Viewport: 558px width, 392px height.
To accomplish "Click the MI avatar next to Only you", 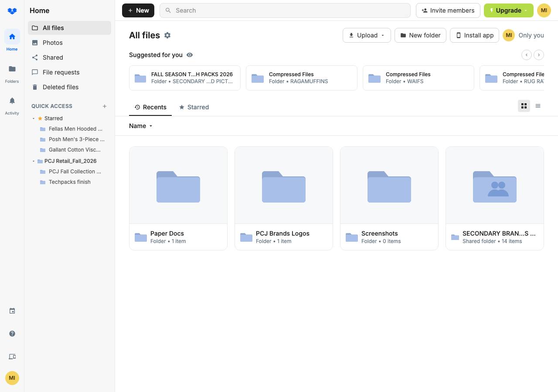I will pos(509,35).
